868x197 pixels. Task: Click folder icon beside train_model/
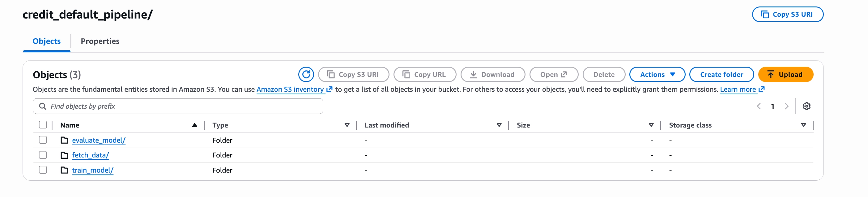[x=64, y=170]
